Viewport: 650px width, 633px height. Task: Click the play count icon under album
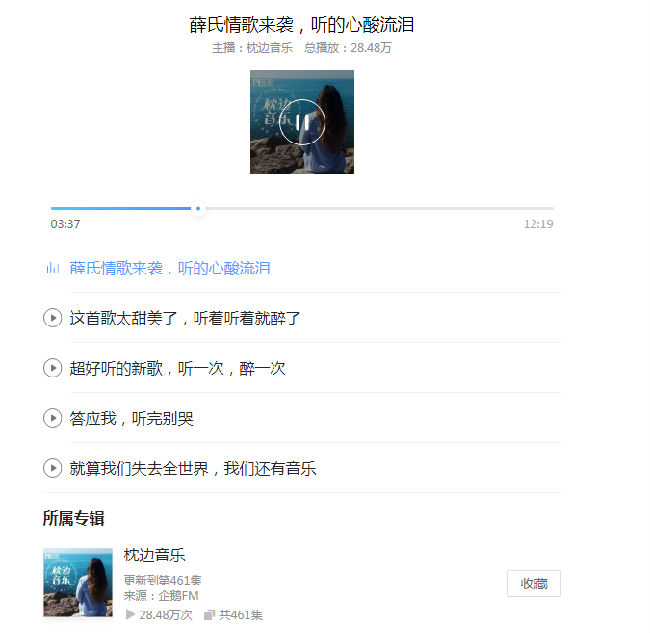tap(130, 614)
